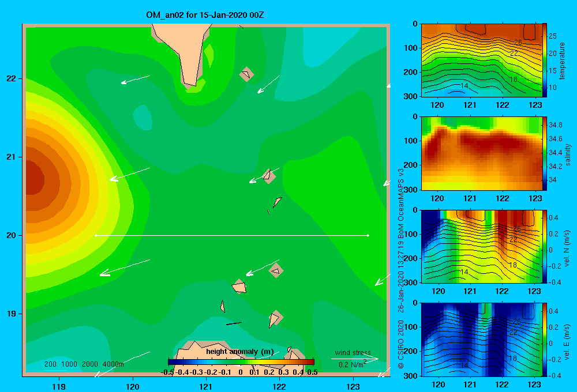The width and height of the screenshot is (577, 392).
Task: Click the "4000m" depth contour legend entry
Action: pos(113,364)
